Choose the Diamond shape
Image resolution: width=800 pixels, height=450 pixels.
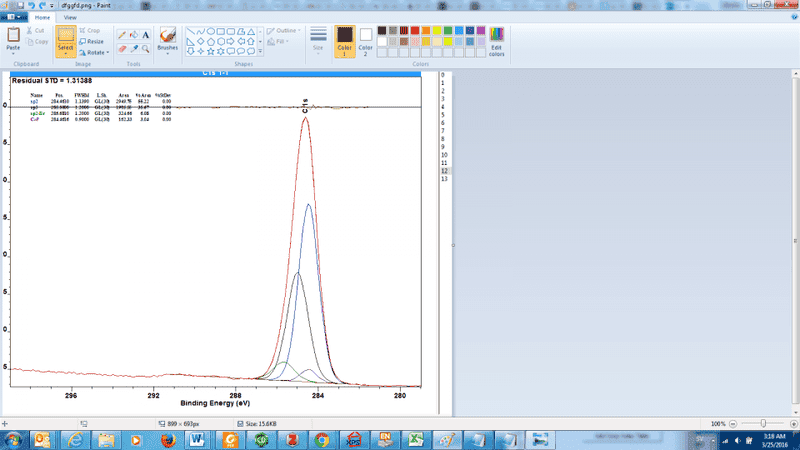(x=201, y=41)
